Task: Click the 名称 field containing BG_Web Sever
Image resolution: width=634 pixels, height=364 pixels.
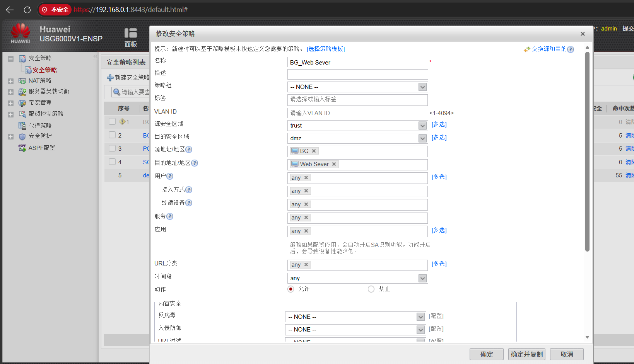Action: pyautogui.click(x=357, y=62)
